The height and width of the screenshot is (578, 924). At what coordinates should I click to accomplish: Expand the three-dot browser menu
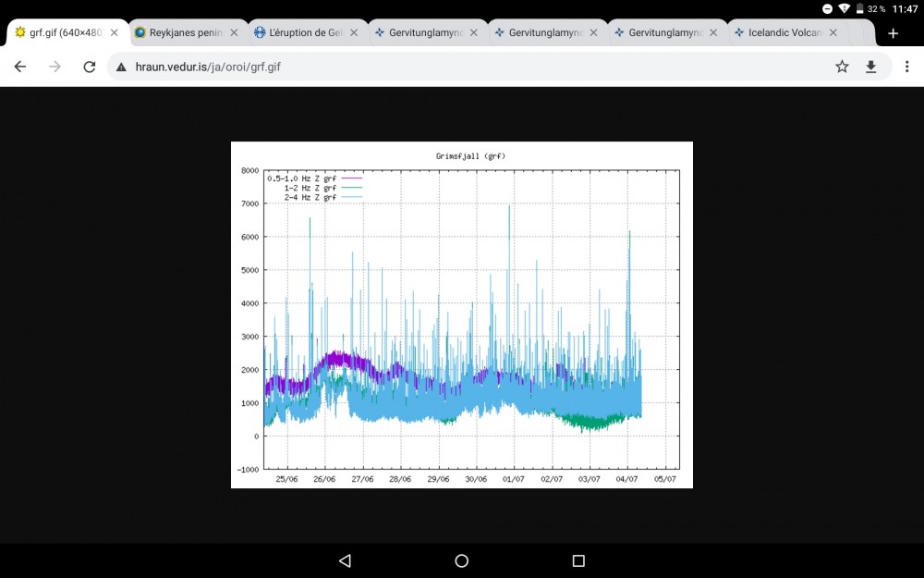(908, 66)
